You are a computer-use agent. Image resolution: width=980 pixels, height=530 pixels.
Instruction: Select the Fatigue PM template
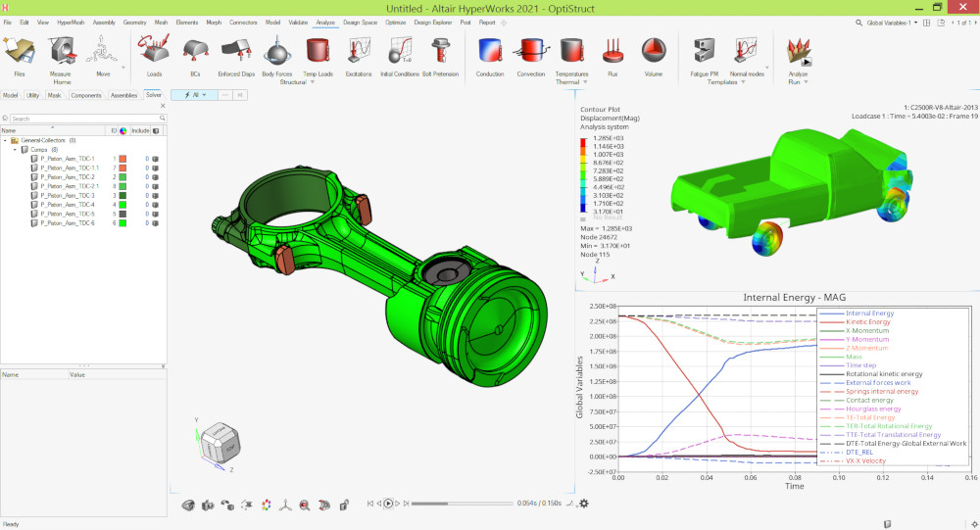click(x=705, y=50)
